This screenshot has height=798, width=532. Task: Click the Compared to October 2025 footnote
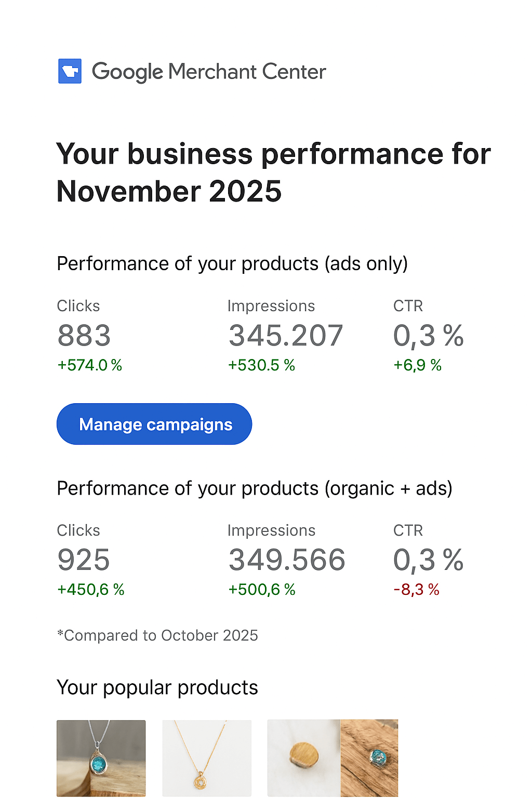[x=157, y=635]
